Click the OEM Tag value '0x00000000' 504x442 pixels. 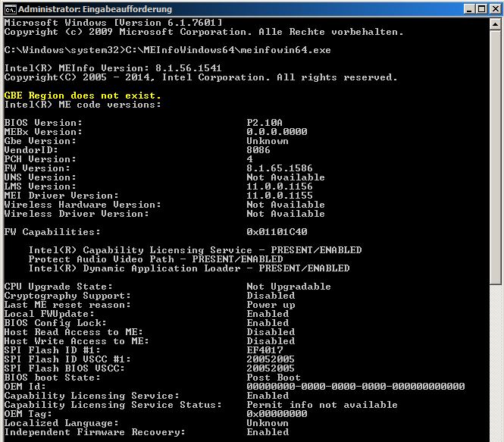[277, 414]
